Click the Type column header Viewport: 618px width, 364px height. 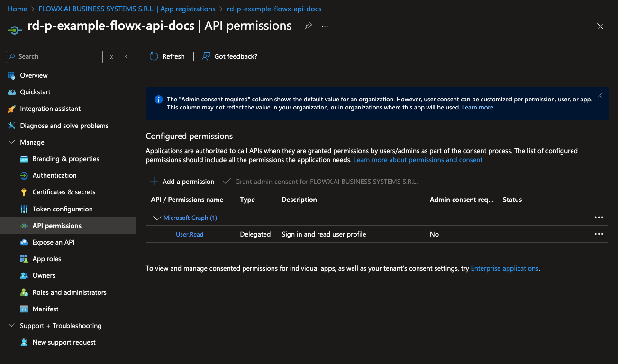pos(247,200)
